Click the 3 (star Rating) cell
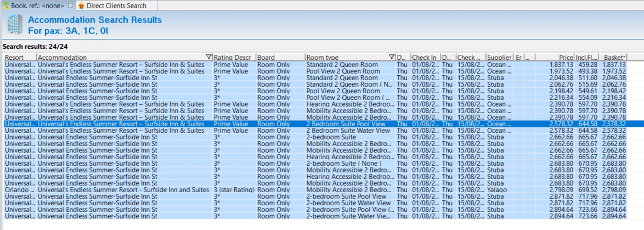644x230 pixels. 234,190
